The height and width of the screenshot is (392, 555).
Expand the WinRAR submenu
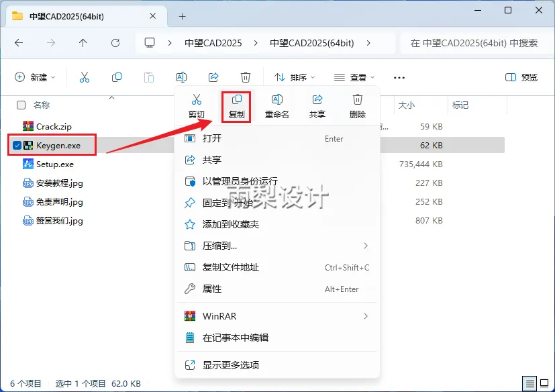(366, 316)
